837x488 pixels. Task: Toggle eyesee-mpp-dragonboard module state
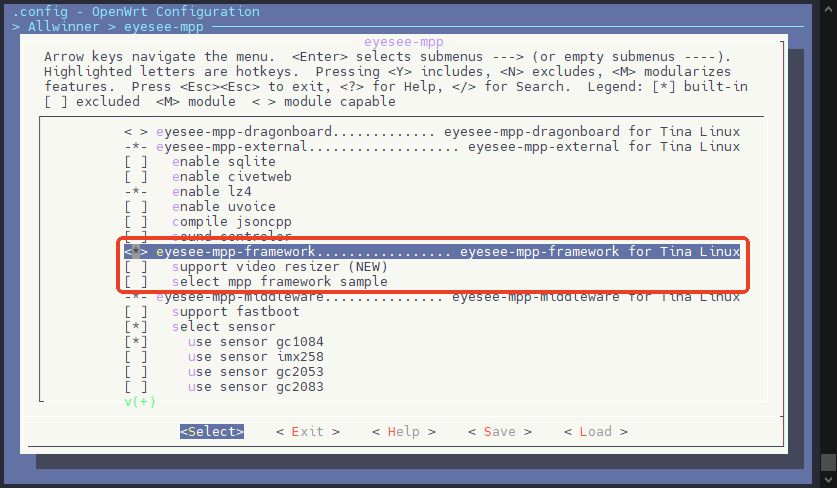tap(136, 132)
